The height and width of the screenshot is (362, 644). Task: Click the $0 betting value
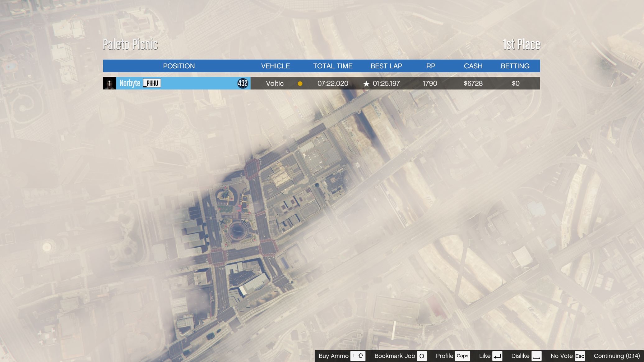[516, 83]
